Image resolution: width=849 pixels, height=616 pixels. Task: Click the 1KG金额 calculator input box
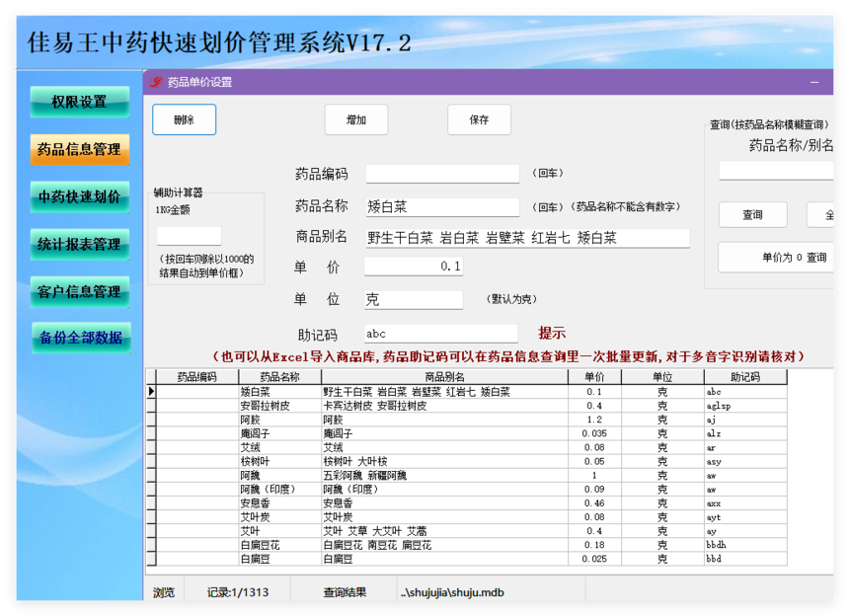point(189,236)
